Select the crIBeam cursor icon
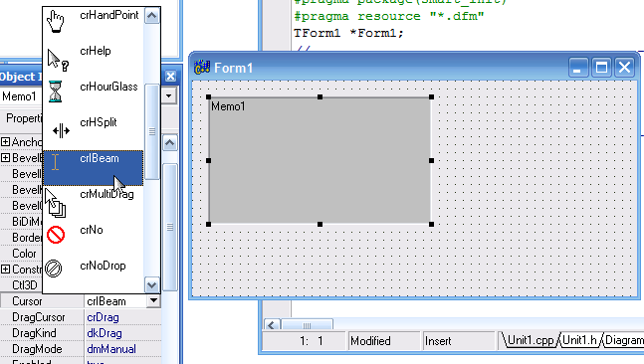Image resolution: width=644 pixels, height=364 pixels. [x=56, y=162]
